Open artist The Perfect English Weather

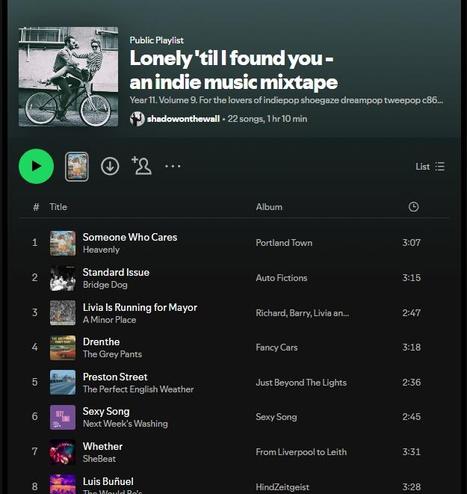tap(138, 389)
